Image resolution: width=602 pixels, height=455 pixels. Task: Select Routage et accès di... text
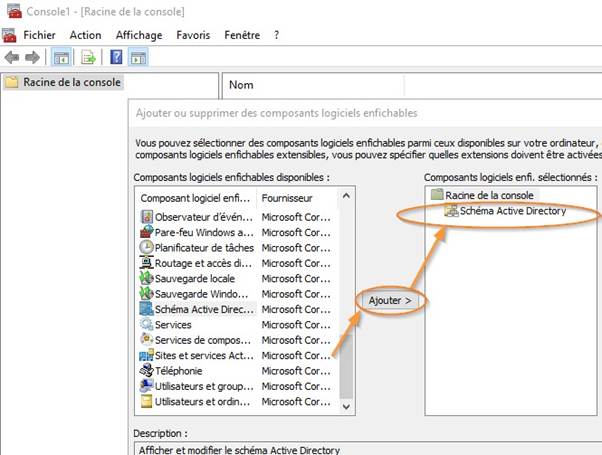click(x=203, y=263)
